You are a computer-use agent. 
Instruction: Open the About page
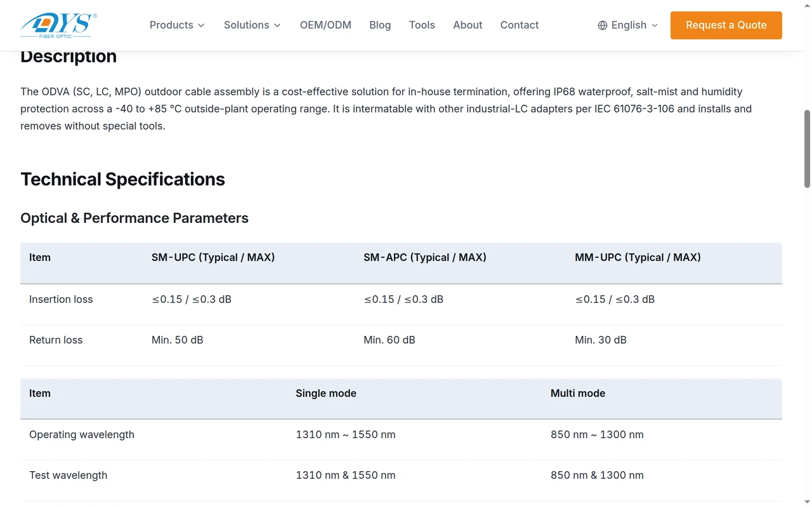pos(468,25)
